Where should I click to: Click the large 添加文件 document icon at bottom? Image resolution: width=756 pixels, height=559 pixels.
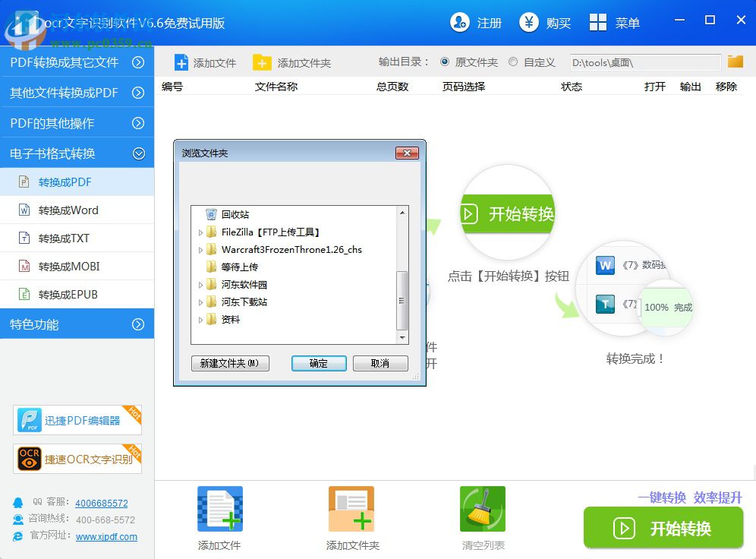point(220,509)
